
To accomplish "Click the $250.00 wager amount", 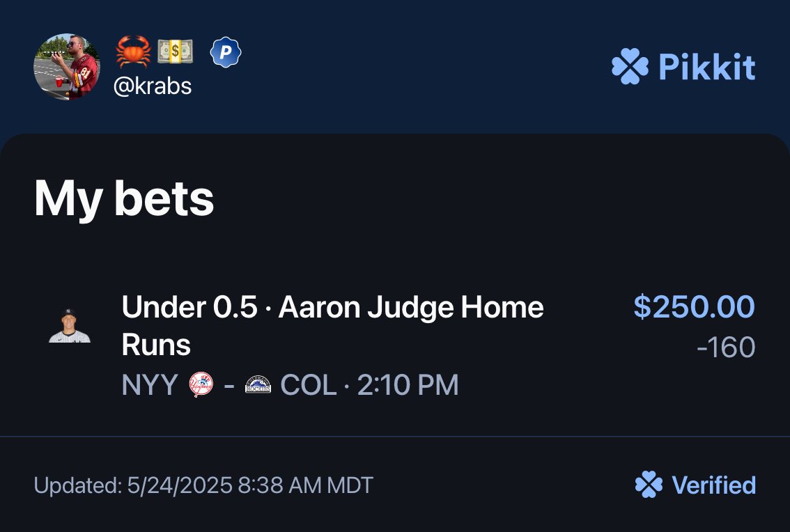I will [694, 307].
